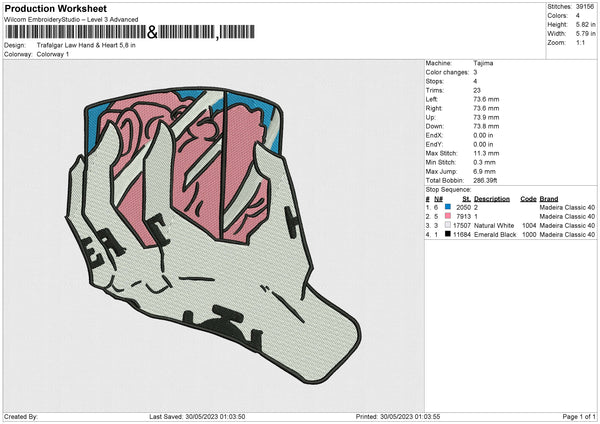Click design name 'Trafalgar Law Hand & Heart 5,8 in'
The image size is (600, 424).
(x=86, y=45)
